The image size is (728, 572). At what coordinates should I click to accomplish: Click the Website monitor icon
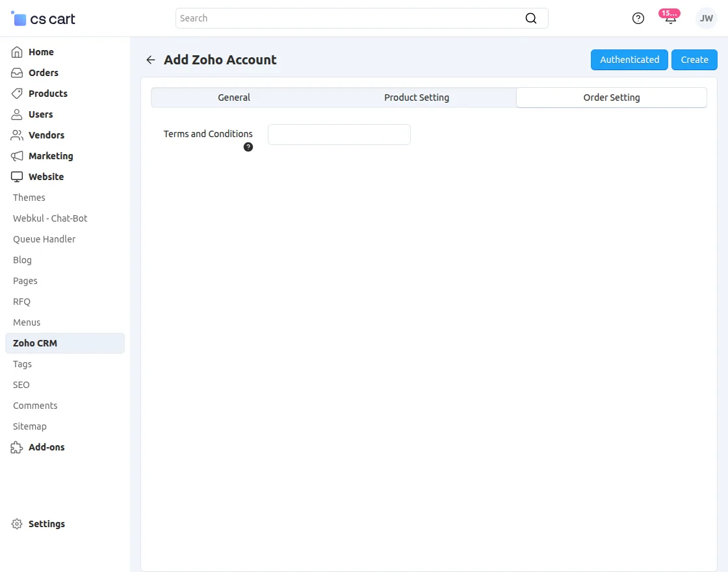click(x=16, y=177)
